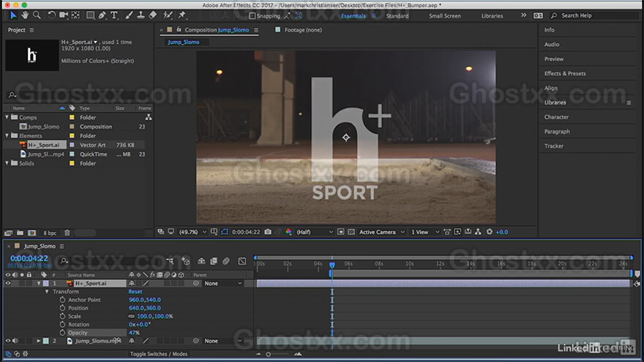Select the Selection arrow tool
The height and width of the screenshot is (362, 644).
[x=13, y=15]
